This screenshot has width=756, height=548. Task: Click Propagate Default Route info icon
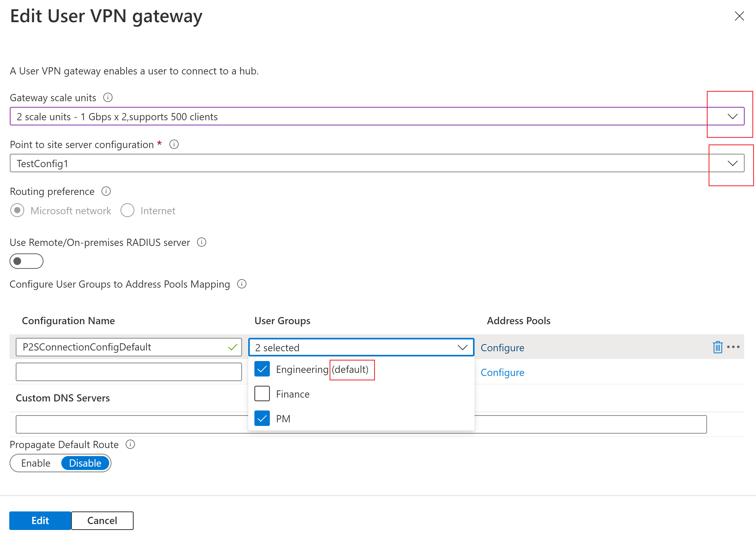(x=130, y=444)
